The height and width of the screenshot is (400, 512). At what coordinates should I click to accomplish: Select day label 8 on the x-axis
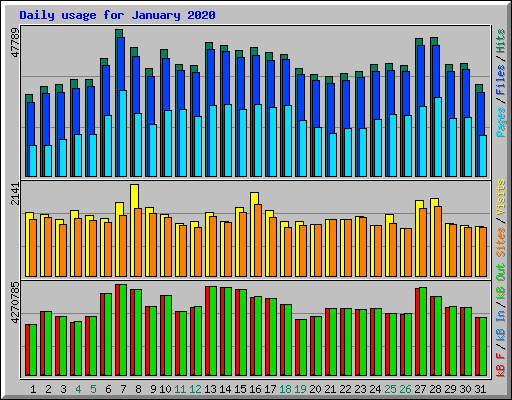[138, 389]
